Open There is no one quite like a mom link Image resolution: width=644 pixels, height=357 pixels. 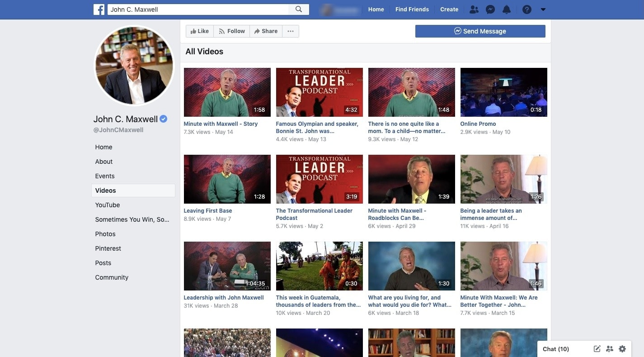pos(407,128)
